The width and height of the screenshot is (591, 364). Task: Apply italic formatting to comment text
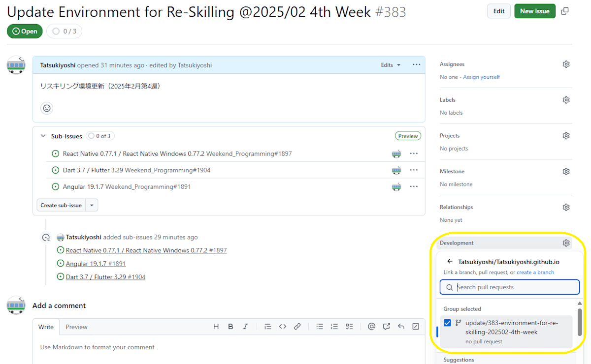coord(245,326)
